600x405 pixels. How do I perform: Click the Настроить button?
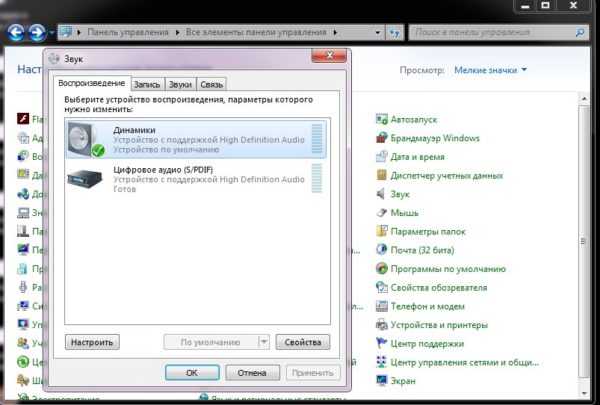click(92, 342)
